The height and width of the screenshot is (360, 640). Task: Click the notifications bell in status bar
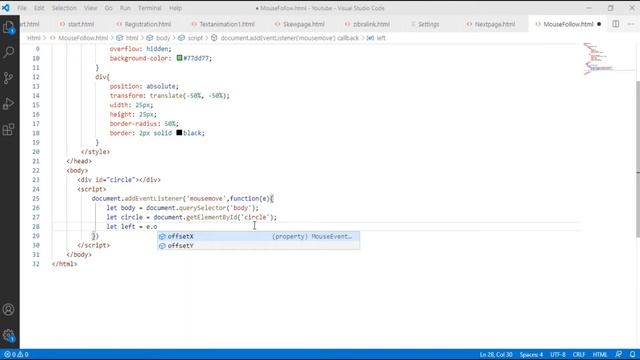click(x=632, y=354)
